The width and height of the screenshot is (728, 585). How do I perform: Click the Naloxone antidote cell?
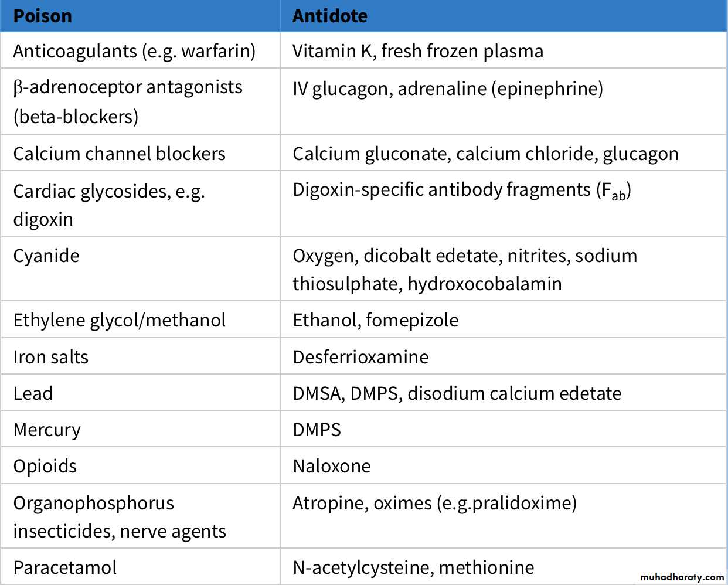click(x=332, y=466)
